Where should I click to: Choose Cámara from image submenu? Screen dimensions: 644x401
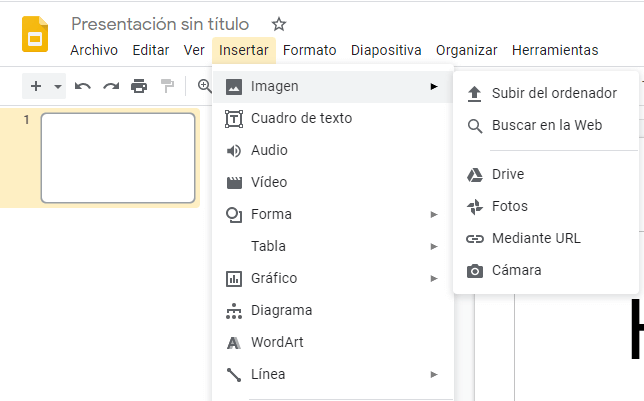(546, 270)
